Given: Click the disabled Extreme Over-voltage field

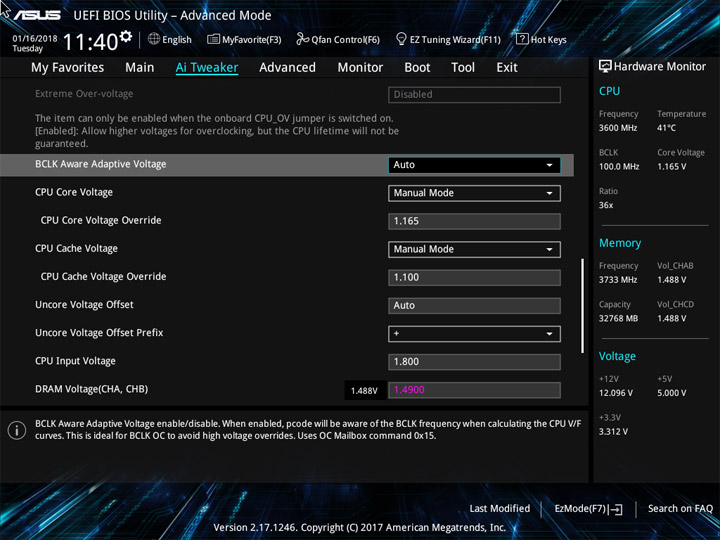Looking at the screenshot, I should pyautogui.click(x=474, y=95).
